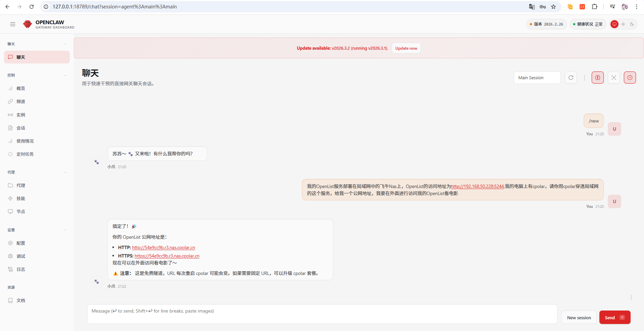Click the restart icon at top right
The width and height of the screenshot is (644, 331).
click(633, 24)
